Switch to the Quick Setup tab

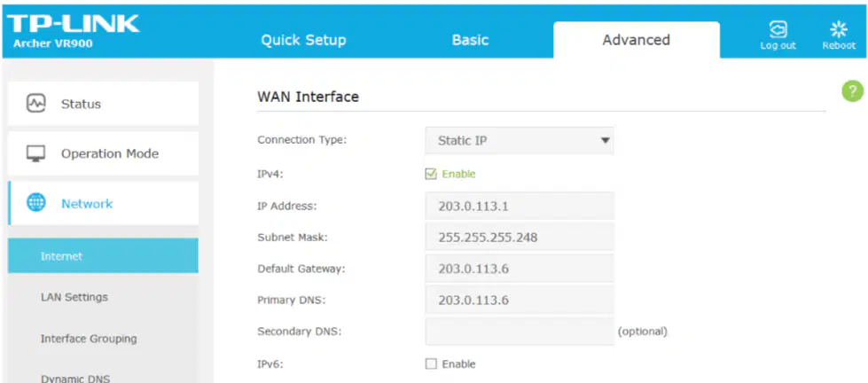pos(303,40)
